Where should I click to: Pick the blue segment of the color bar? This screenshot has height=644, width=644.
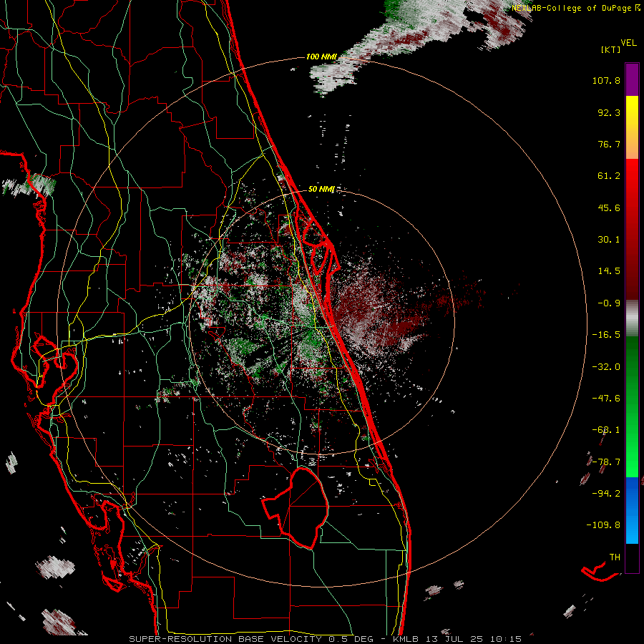click(632, 510)
